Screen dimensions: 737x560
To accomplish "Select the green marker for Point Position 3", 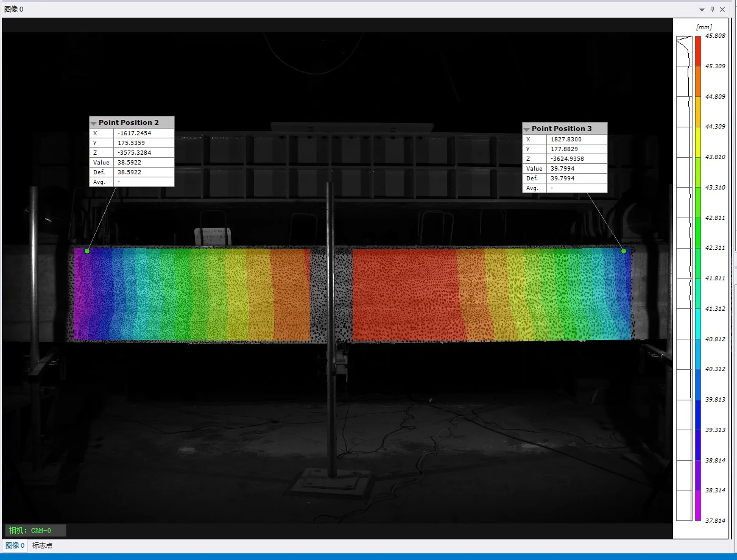I will click(x=624, y=250).
